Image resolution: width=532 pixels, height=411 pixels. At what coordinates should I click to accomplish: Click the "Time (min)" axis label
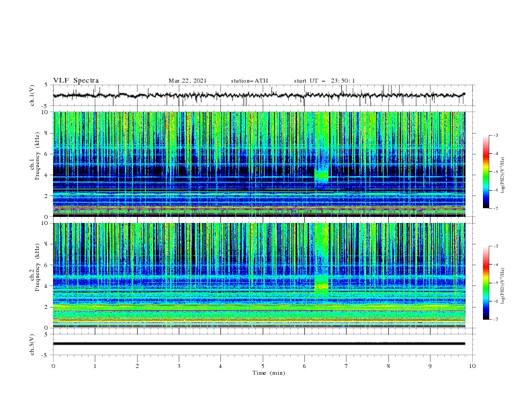click(x=269, y=373)
